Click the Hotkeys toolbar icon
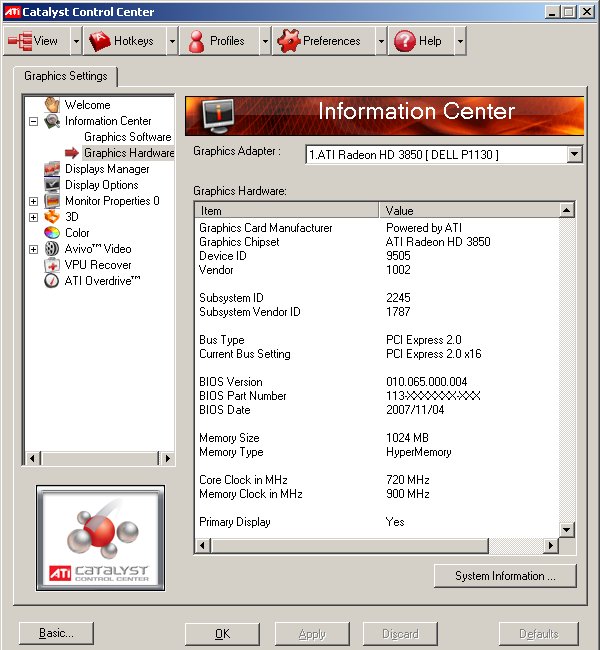The image size is (600, 650). (x=100, y=41)
